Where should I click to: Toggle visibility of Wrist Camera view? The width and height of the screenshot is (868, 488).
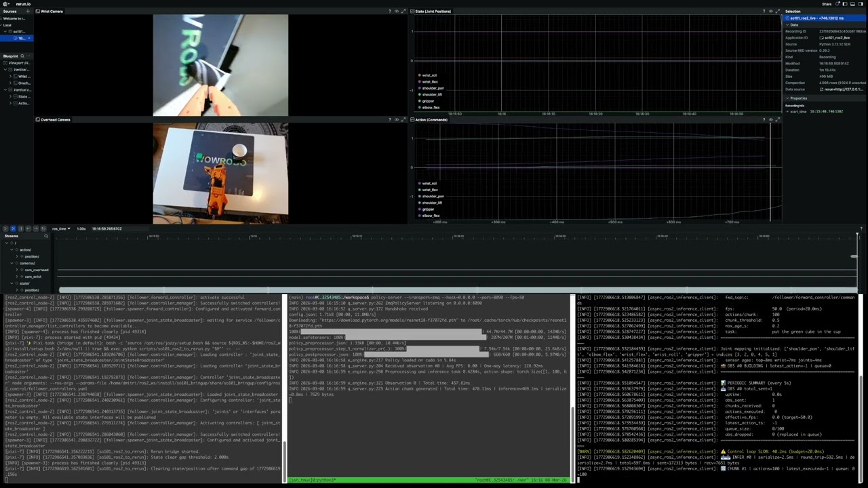point(397,11)
